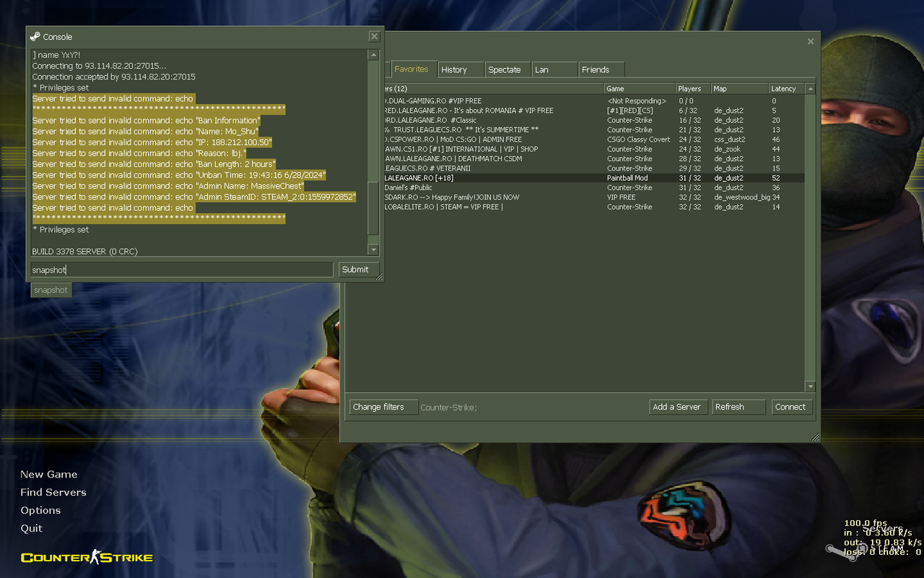Click the "BUILD 3378 SERVER" console line

pyautogui.click(x=84, y=251)
